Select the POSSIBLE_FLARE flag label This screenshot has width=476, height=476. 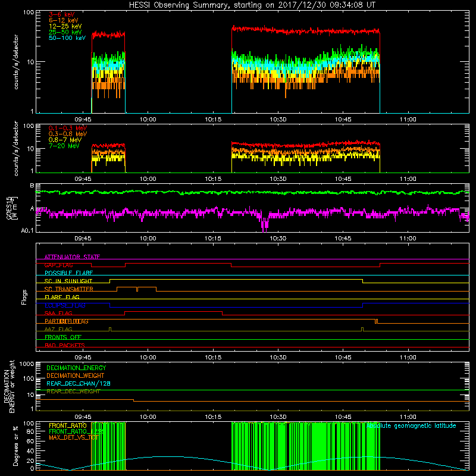tap(68, 273)
